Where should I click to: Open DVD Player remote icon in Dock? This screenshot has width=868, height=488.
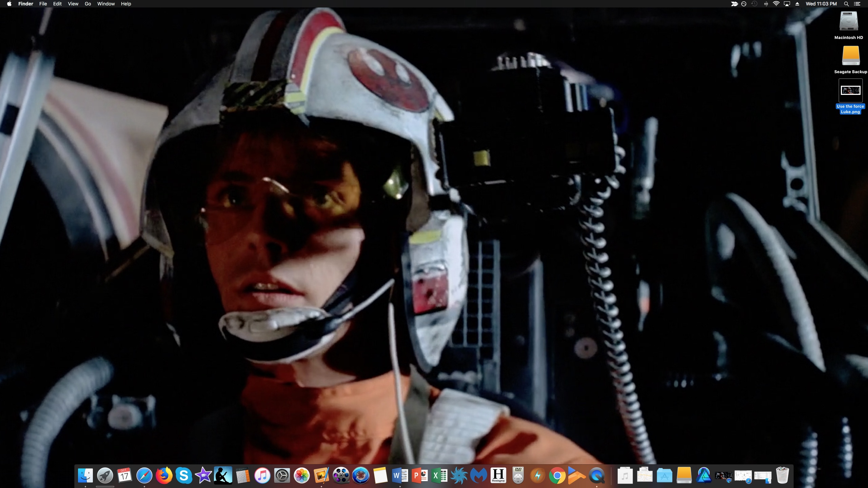click(x=518, y=475)
